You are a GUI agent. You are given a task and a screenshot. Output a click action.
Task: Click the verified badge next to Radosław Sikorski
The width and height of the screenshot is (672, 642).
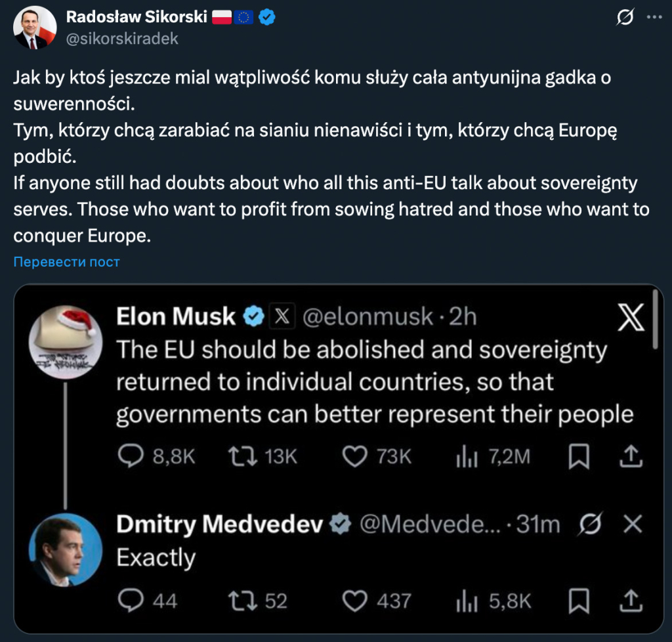265,18
